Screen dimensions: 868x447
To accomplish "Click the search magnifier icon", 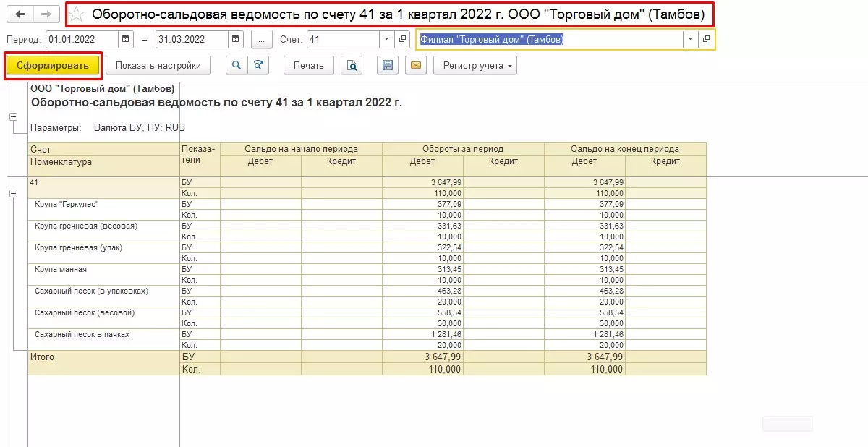I will [237, 65].
